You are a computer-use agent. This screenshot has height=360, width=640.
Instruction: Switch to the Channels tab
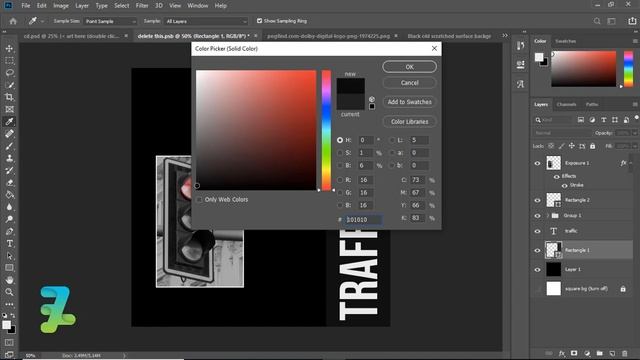(566, 104)
